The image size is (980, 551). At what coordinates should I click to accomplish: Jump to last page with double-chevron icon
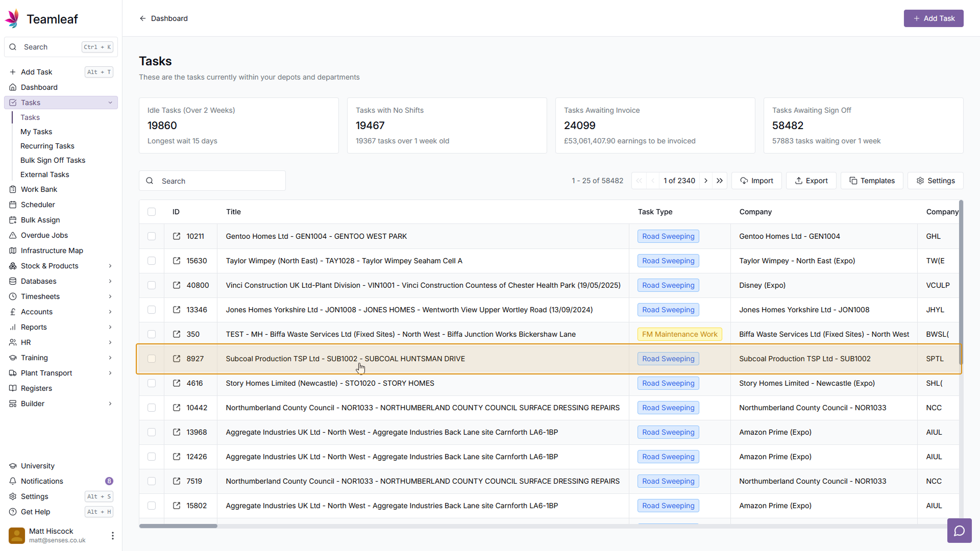click(x=720, y=181)
